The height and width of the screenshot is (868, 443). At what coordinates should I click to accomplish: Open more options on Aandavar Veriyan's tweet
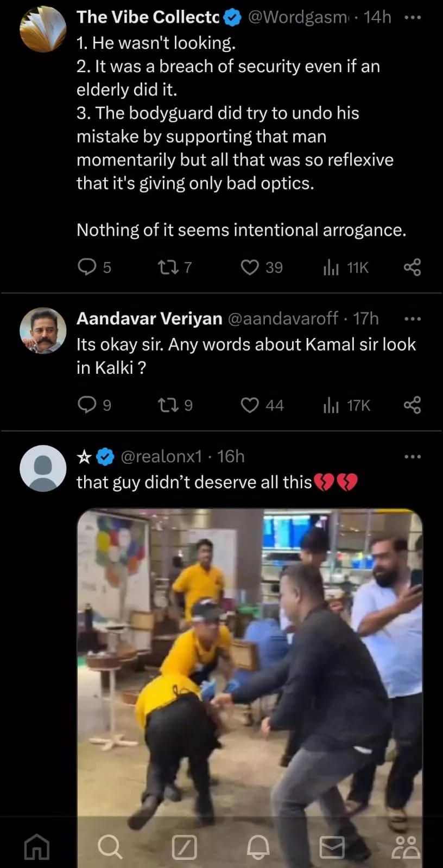point(412,318)
